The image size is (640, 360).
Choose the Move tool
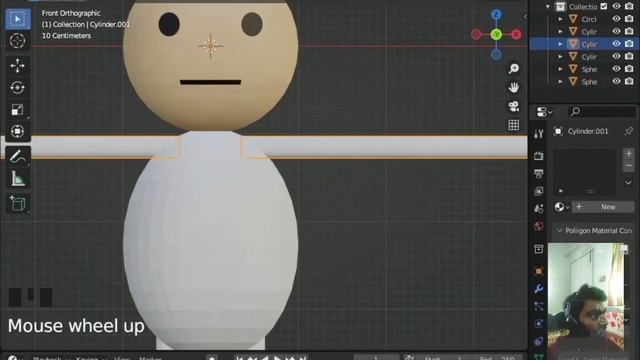tap(17, 66)
